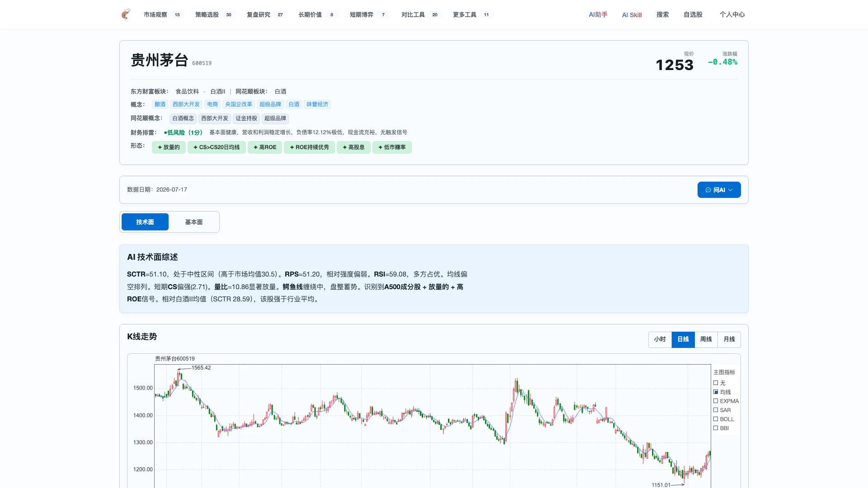The image size is (868, 488).
Task: Click the 1565.42 high price label
Action: point(201,368)
